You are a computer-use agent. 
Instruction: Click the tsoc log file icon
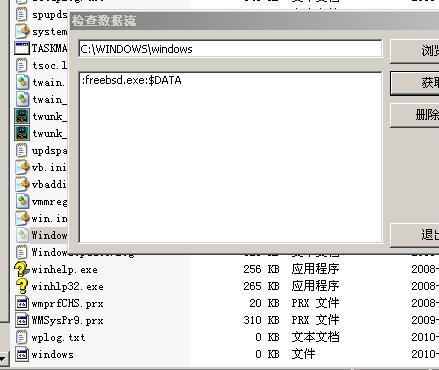coord(22,65)
